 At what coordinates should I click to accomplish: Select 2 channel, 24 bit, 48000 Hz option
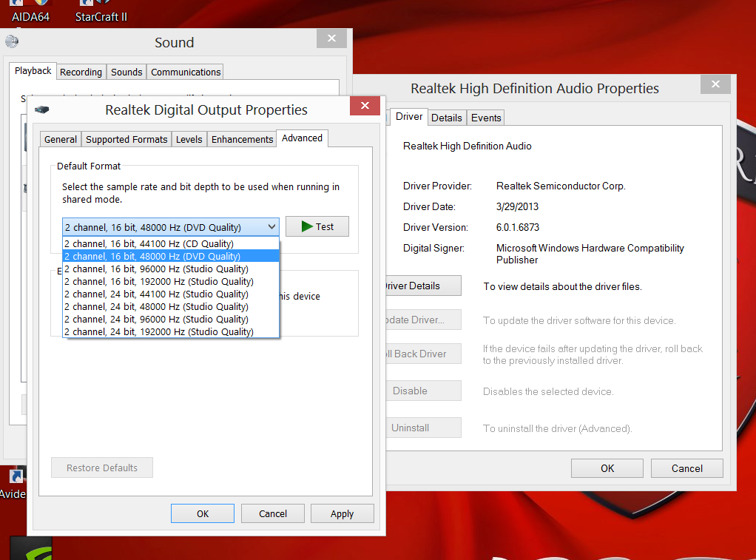pos(171,306)
